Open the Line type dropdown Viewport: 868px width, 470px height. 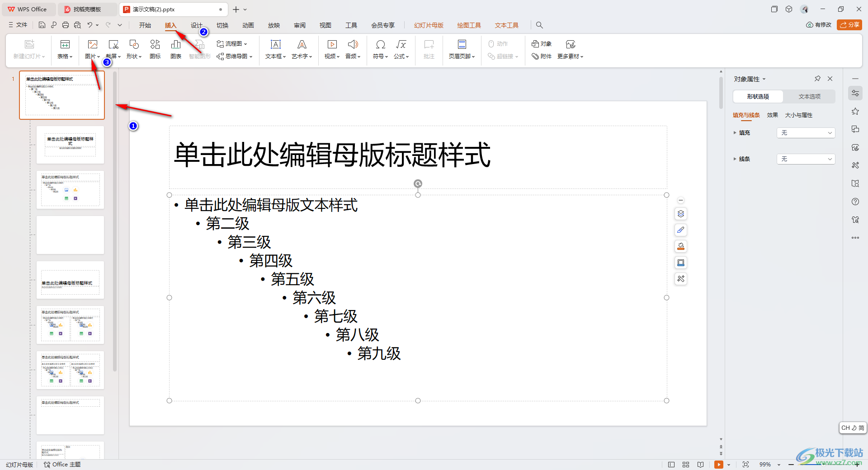point(806,159)
